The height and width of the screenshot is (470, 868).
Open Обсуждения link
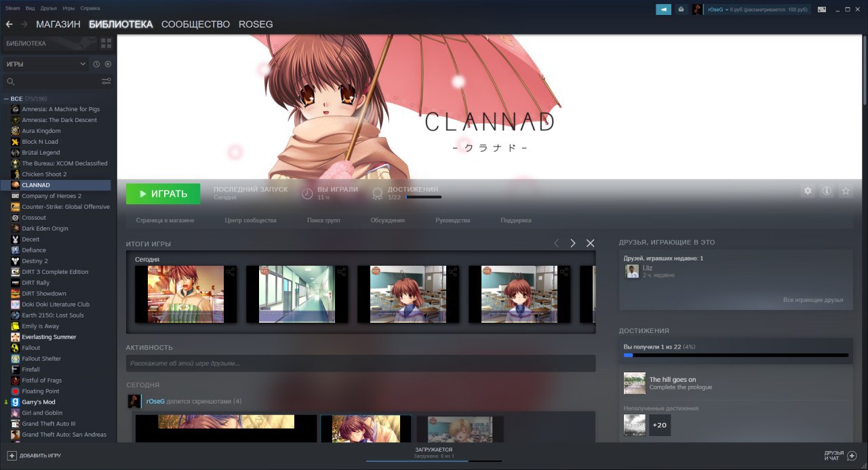(388, 220)
